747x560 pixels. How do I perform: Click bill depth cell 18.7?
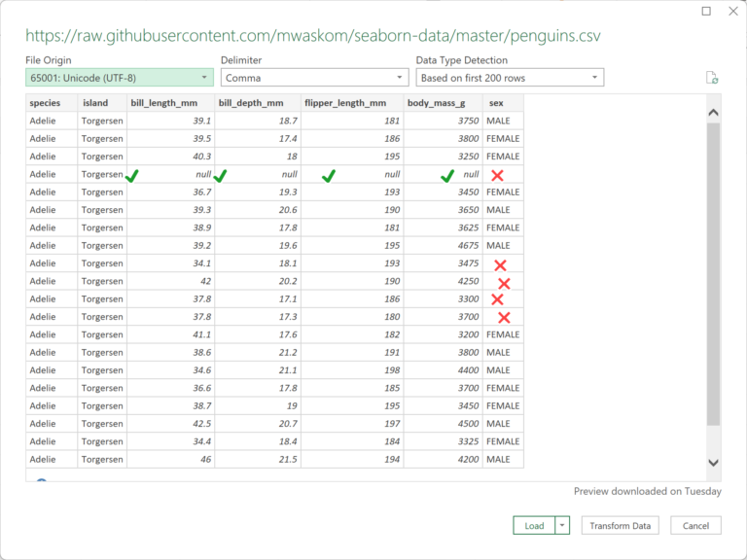pyautogui.click(x=258, y=121)
